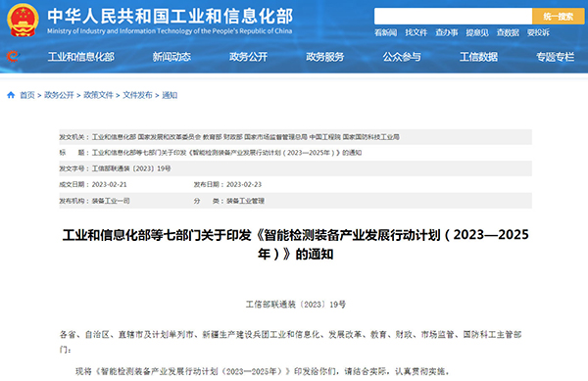Open the 新闻动态 menu
Screen dimensions: 588x381
(171, 57)
